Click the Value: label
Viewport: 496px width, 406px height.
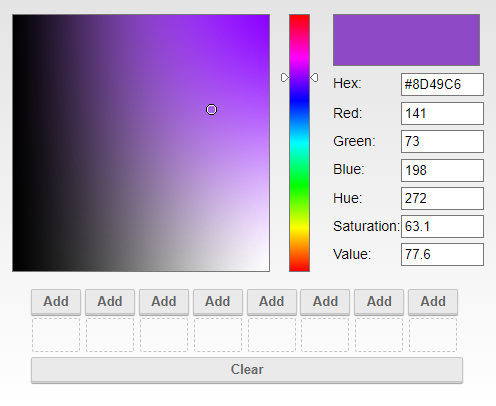coord(352,254)
